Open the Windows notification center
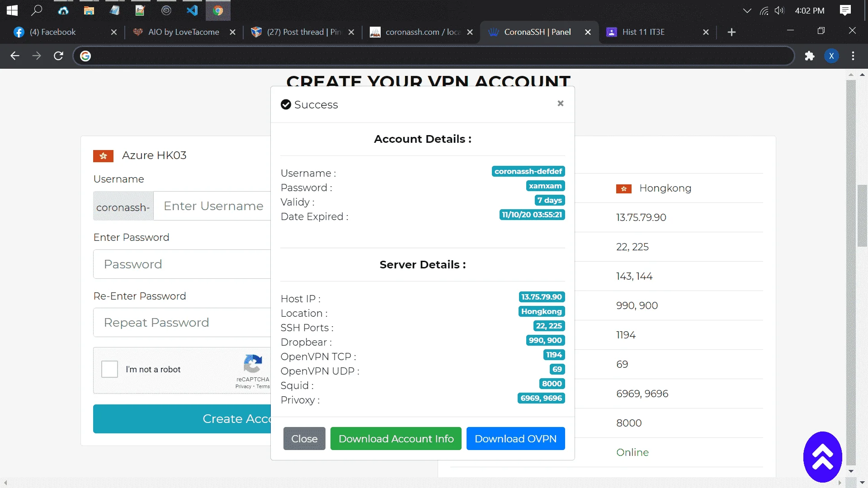 point(845,10)
